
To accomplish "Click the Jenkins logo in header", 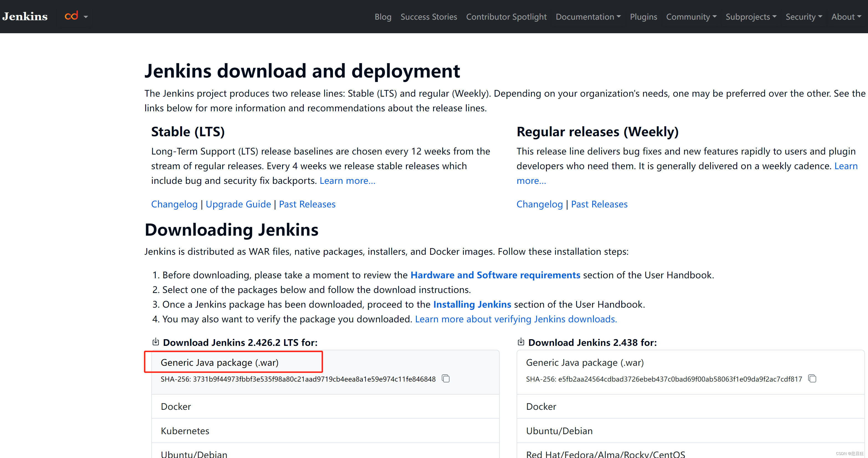I will click(25, 17).
